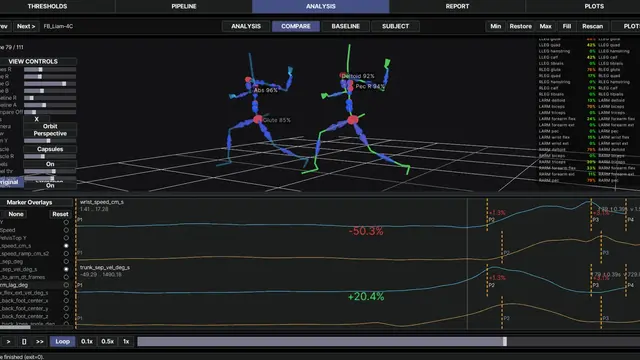This screenshot has width=640, height=360.
Task: Adjust the 'seline A' slider
Action: (x=50, y=105)
